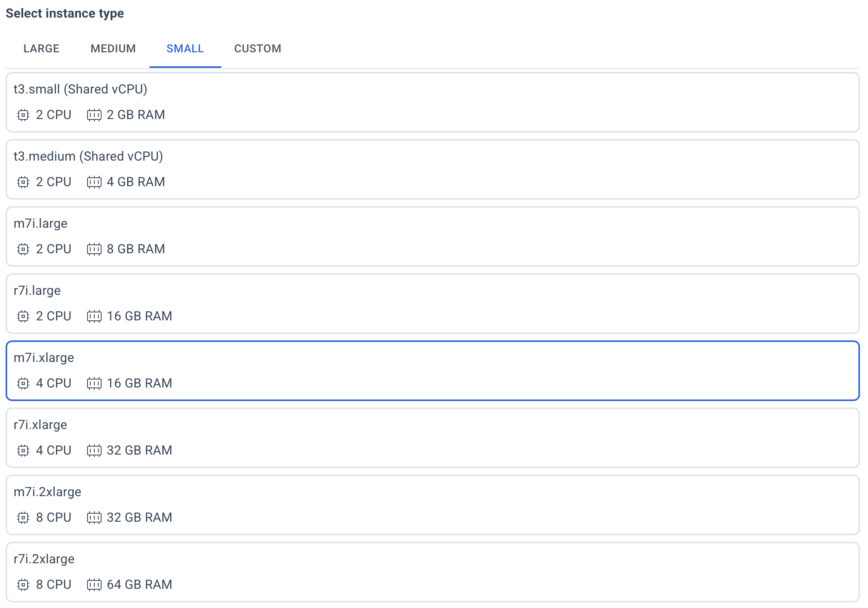Viewport: 868px width, 608px height.
Task: Select the SMALL tab
Action: [185, 49]
